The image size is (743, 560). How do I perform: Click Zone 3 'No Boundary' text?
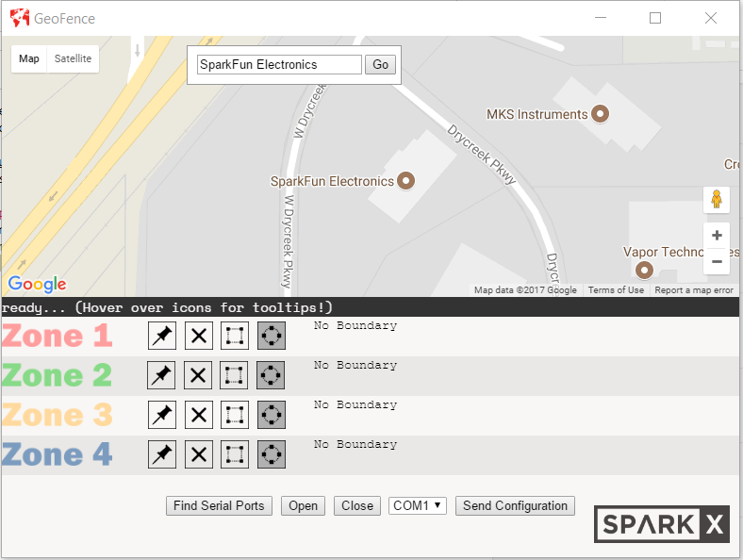tap(355, 404)
